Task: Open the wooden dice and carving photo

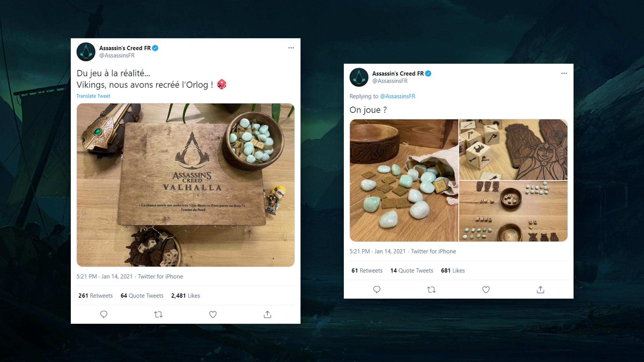Action: point(513,149)
